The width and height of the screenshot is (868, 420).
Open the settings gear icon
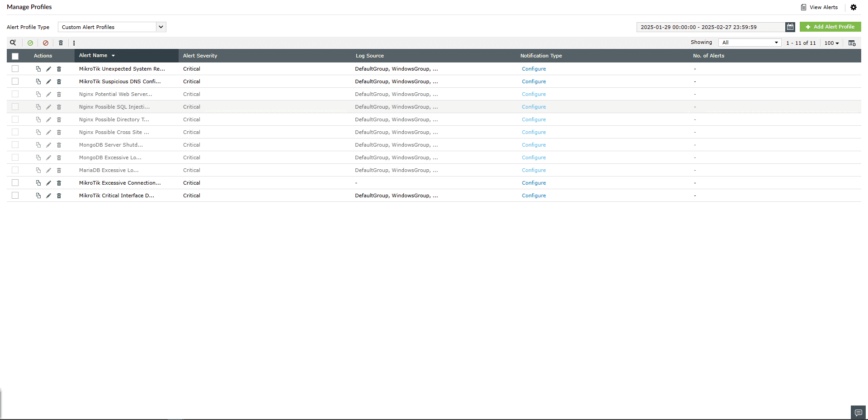[854, 7]
